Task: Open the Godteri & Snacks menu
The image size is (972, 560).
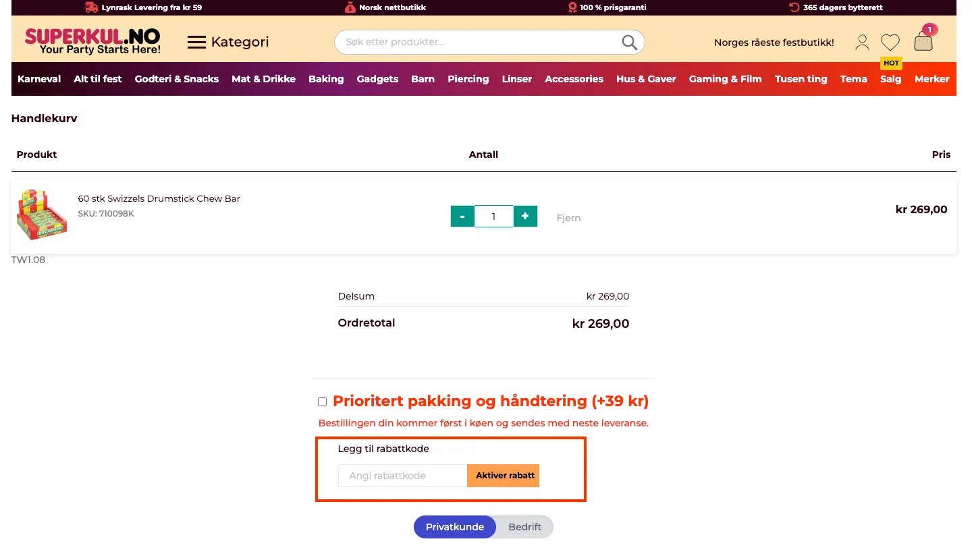Action: (177, 79)
